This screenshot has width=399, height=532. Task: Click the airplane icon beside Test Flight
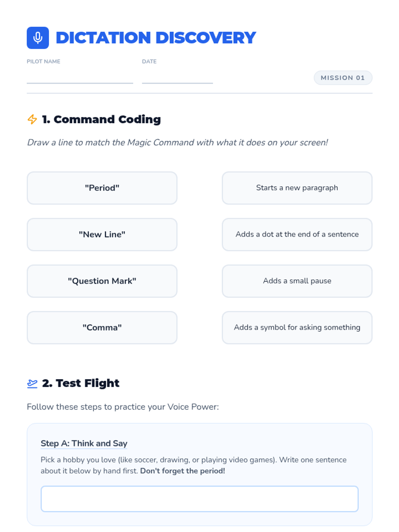pyautogui.click(x=32, y=383)
